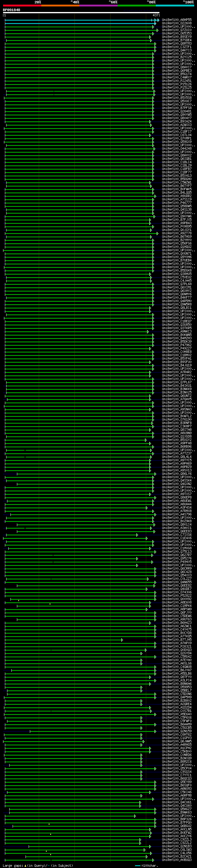This screenshot has height=868, width=197.
Task: Open hit UniRef100_Q4GXN2
Action: pyautogui.click(x=177, y=484)
